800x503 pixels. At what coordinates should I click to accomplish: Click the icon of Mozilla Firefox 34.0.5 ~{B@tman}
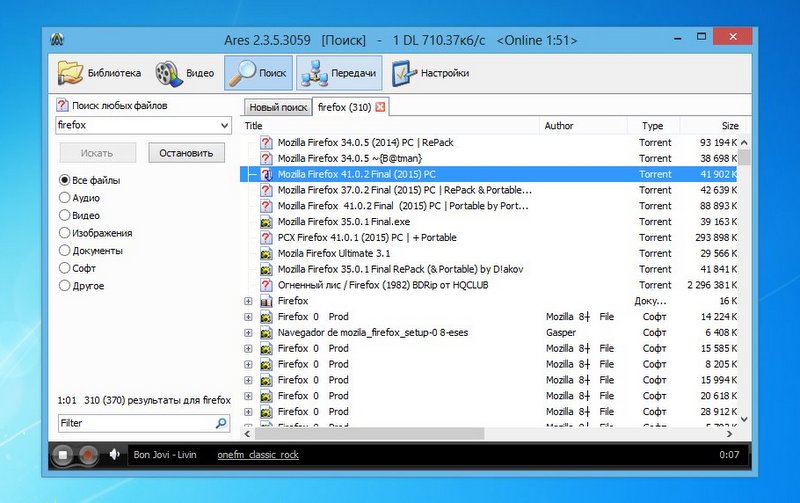coord(266,158)
